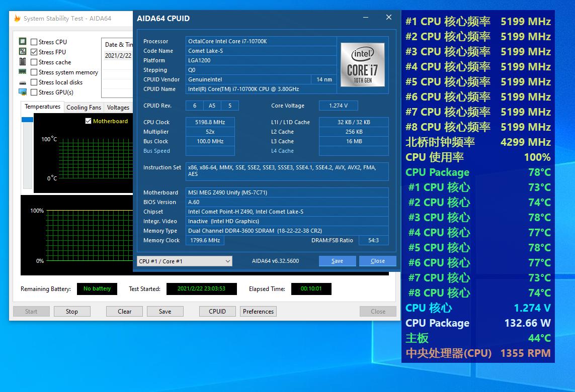The image size is (575, 392).
Task: Switch to the Temperatures tab
Action: click(x=43, y=107)
